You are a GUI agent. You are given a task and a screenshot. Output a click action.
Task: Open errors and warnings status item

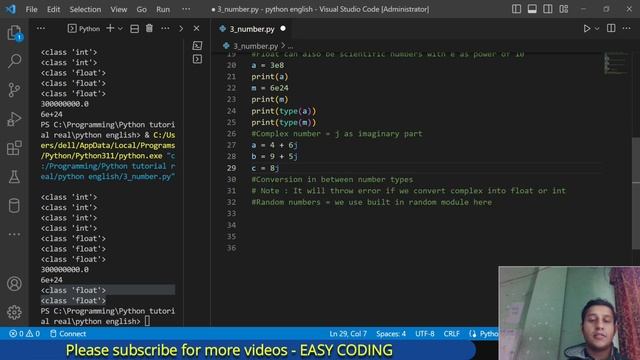(x=24, y=333)
